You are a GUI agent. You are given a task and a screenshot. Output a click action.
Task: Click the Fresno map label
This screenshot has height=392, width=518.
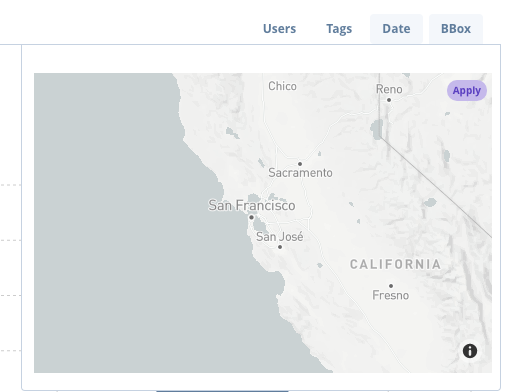point(391,295)
